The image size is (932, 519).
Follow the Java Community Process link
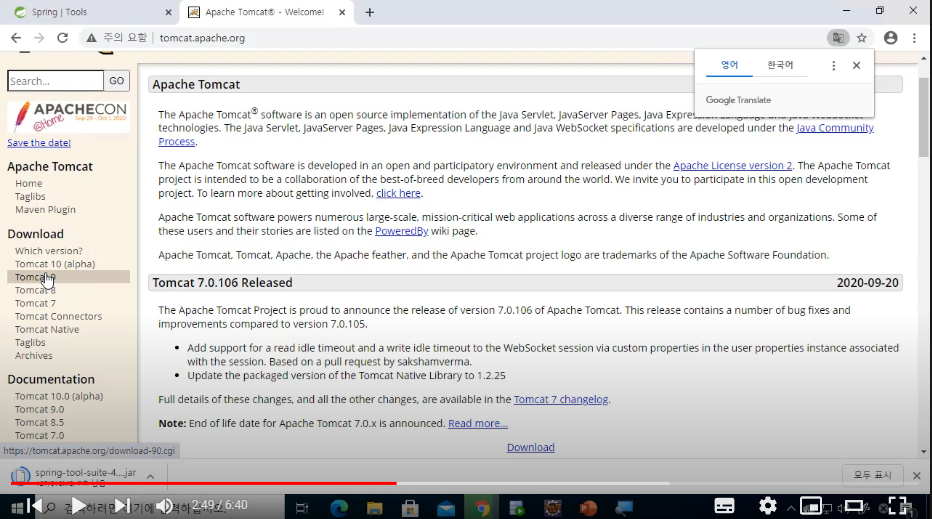pos(835,128)
